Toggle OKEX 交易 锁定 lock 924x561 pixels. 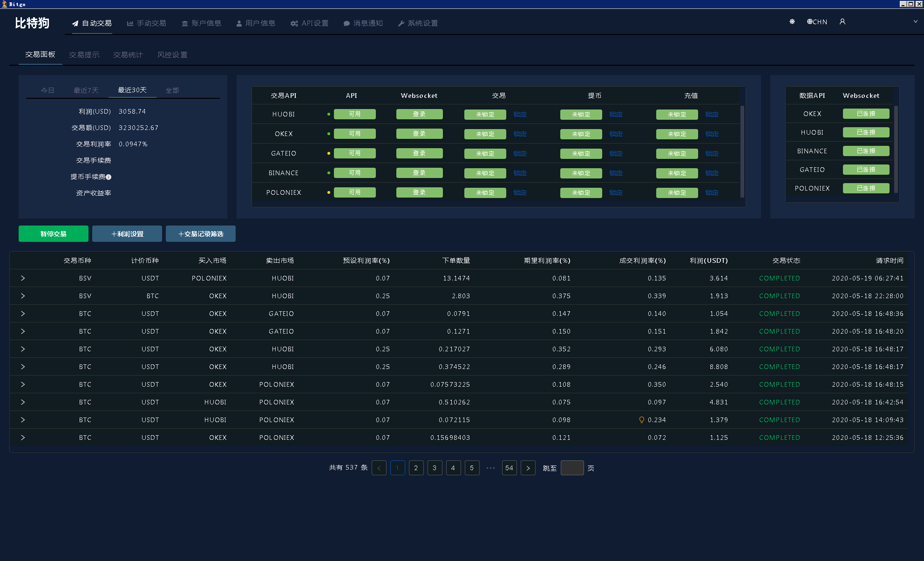click(x=520, y=134)
